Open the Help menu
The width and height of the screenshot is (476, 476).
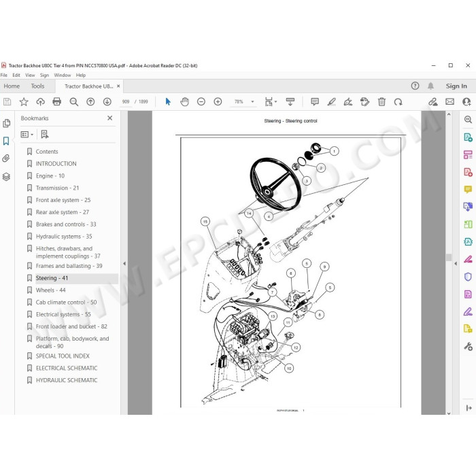[x=81, y=75]
